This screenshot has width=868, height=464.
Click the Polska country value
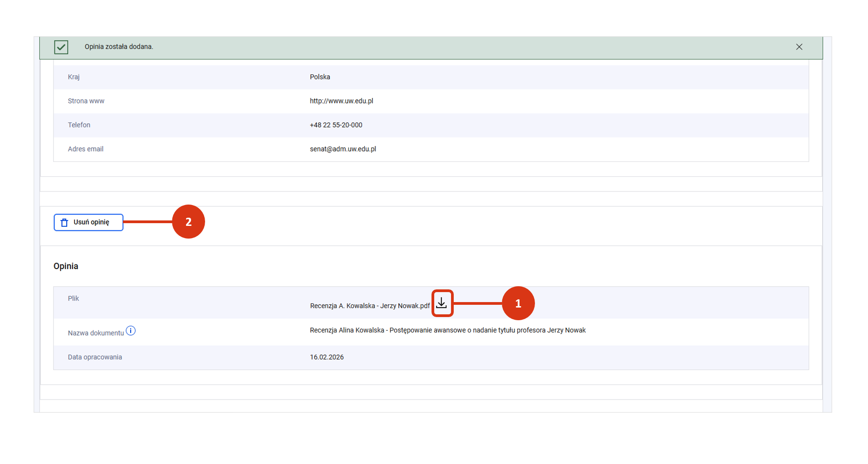point(320,77)
